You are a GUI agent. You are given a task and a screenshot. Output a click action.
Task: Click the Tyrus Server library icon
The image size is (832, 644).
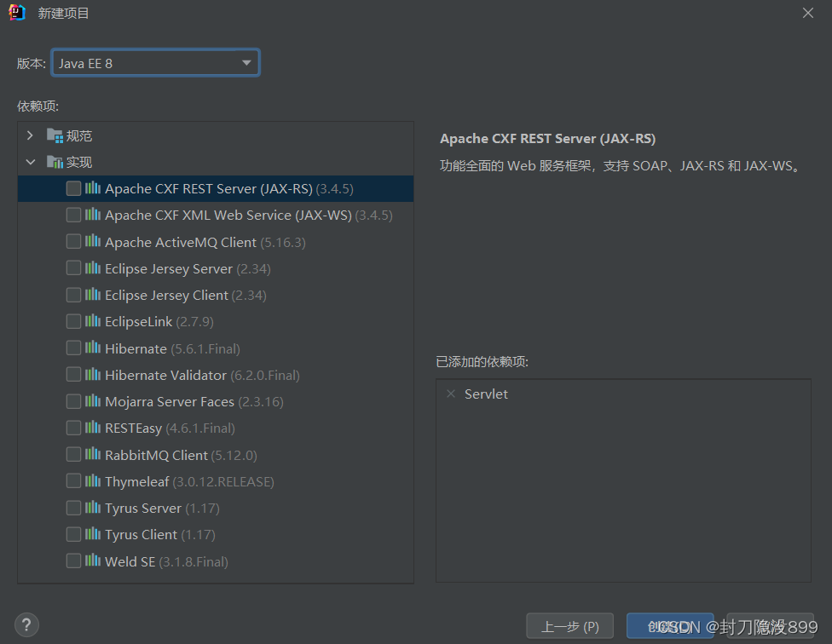click(93, 507)
